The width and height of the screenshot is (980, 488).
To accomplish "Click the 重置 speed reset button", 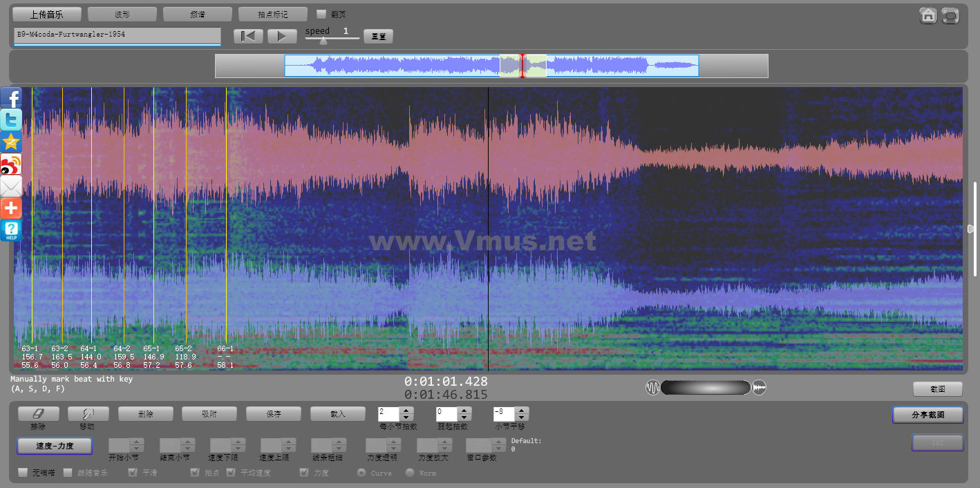I will (378, 36).
